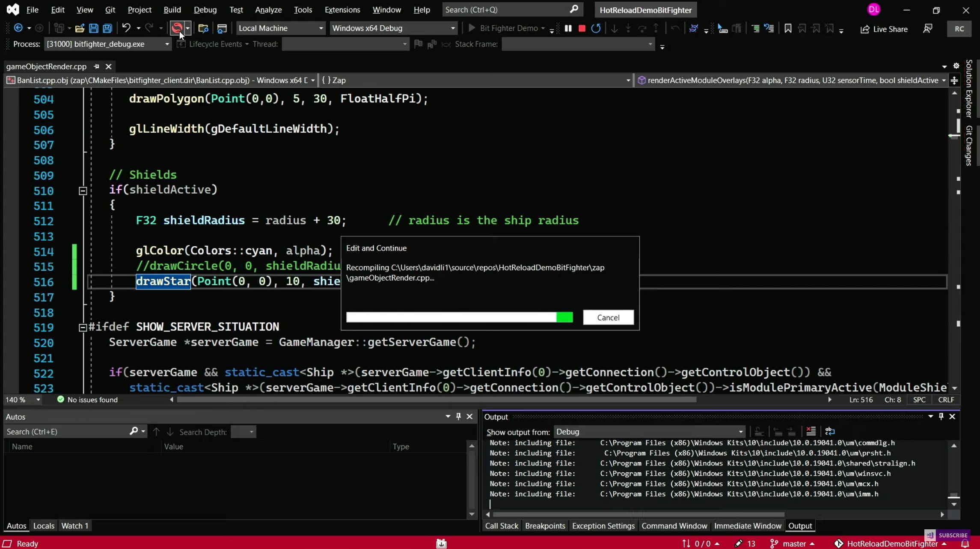Toggle a bookmark with the bookmark icon
This screenshot has width=980, height=549.
click(787, 28)
